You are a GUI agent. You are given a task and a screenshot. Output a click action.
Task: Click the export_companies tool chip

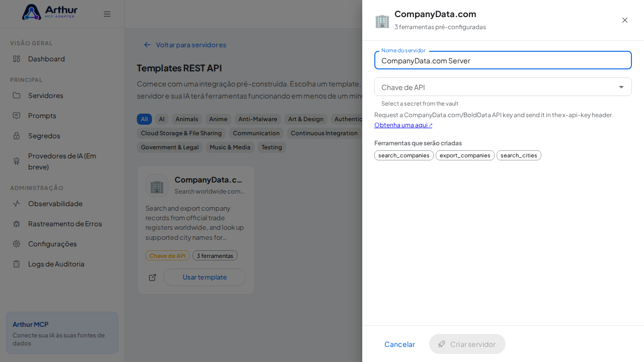465,155
